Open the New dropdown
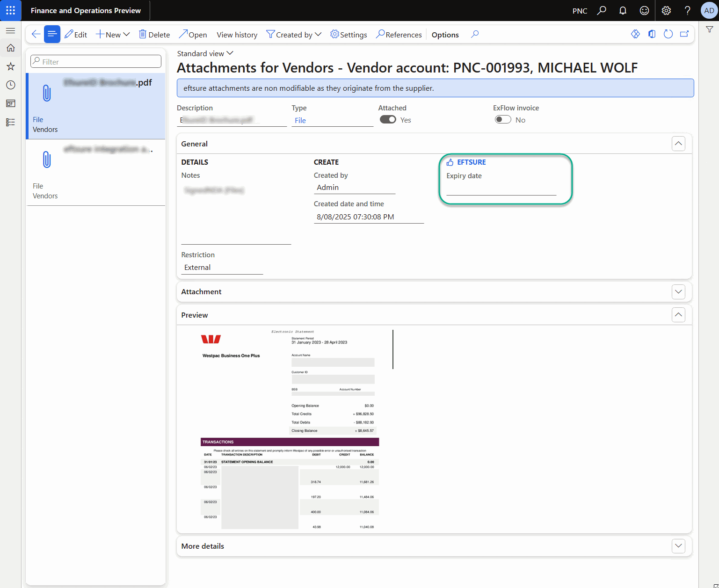 113,35
